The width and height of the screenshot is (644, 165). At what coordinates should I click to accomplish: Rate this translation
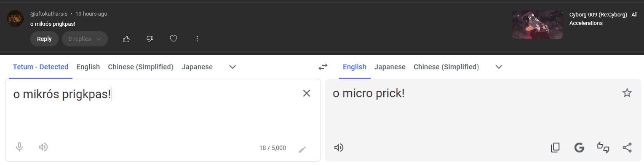pos(603,148)
